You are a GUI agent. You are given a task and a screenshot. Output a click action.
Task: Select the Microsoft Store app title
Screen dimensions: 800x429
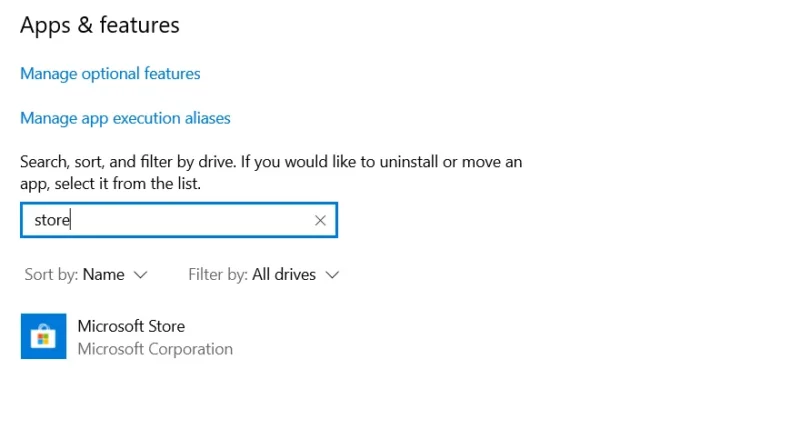[131, 326]
